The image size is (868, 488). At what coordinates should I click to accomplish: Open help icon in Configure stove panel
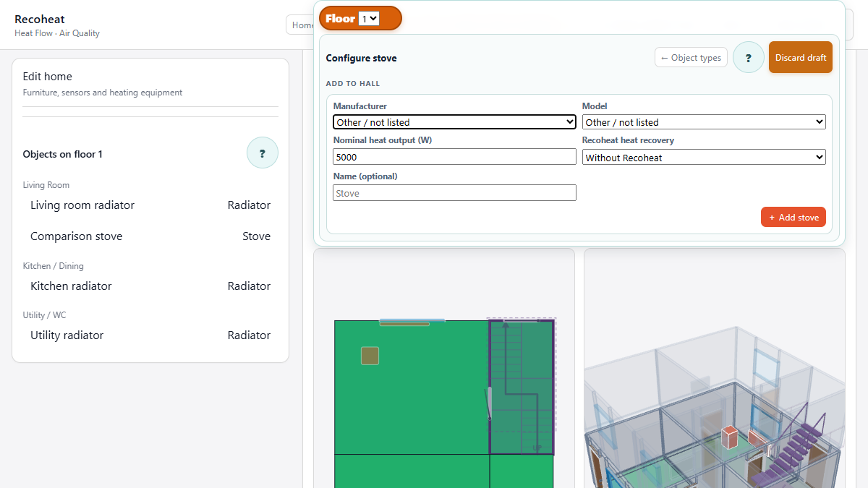pos(749,58)
